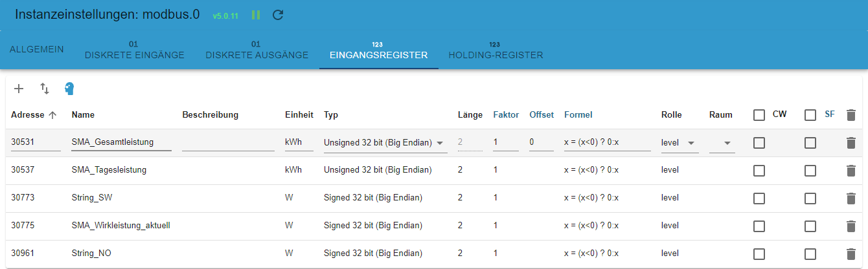Click the import/export arrows icon
The image size is (868, 269).
(44, 88)
